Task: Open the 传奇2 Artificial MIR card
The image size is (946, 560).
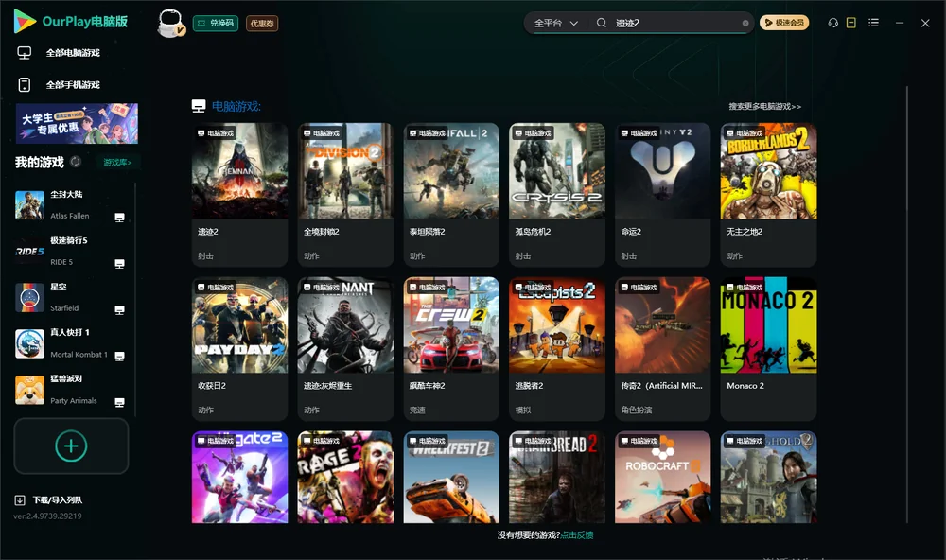Action: click(x=662, y=348)
